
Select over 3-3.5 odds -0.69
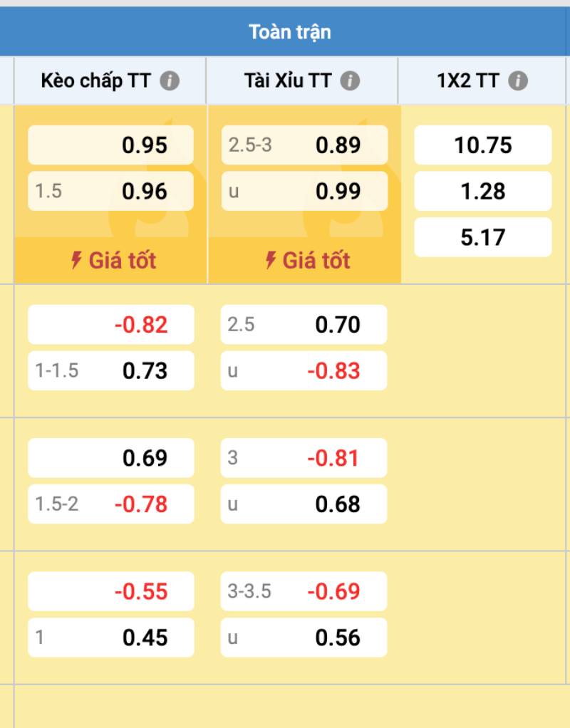pos(304,591)
